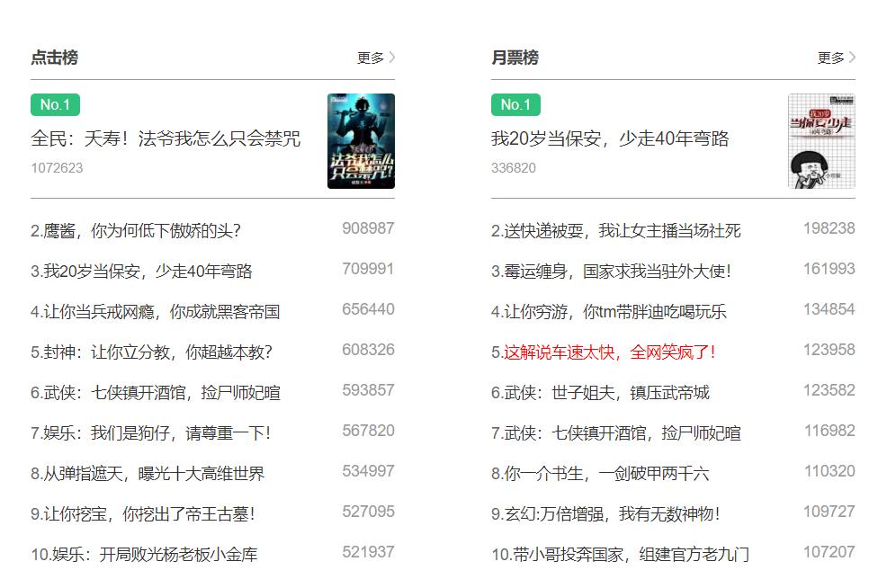Open the 法爷我怎么只会禁咒 book cover thumbnail
Screen dimensions: 887x588
point(361,141)
